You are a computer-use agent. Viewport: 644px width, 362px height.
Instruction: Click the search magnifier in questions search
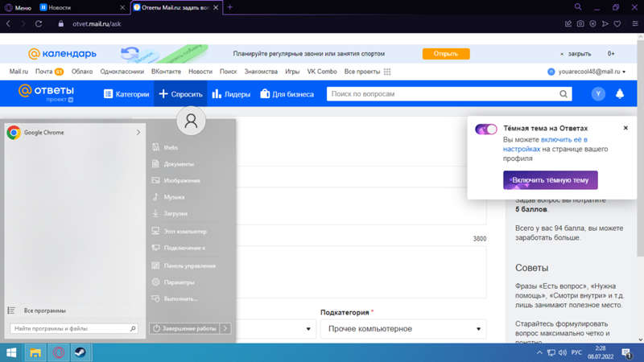[563, 94]
